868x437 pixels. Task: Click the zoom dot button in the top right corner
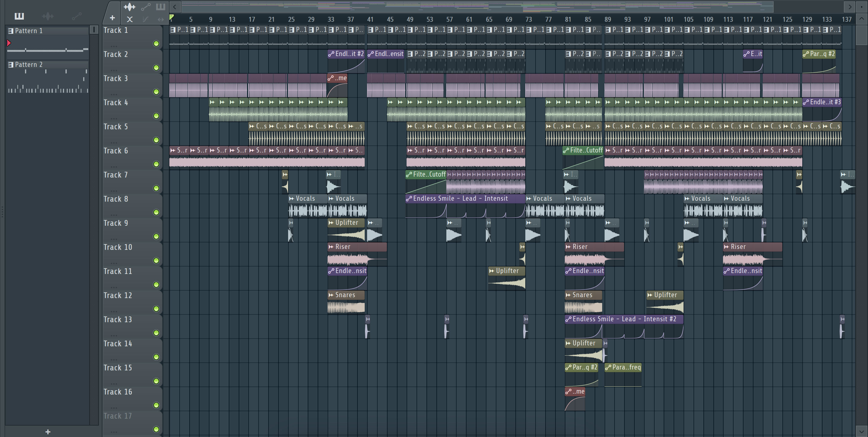click(x=862, y=6)
